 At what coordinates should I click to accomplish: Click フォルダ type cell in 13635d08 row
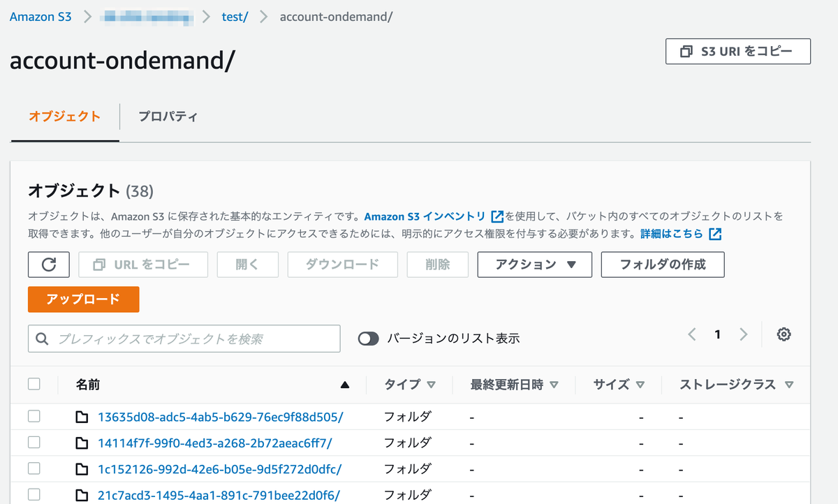(408, 417)
